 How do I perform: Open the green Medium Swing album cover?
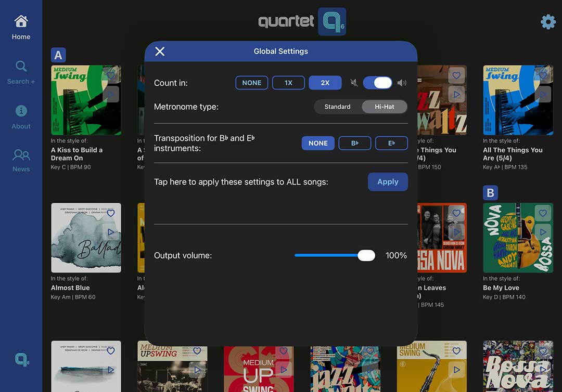pyautogui.click(x=86, y=100)
